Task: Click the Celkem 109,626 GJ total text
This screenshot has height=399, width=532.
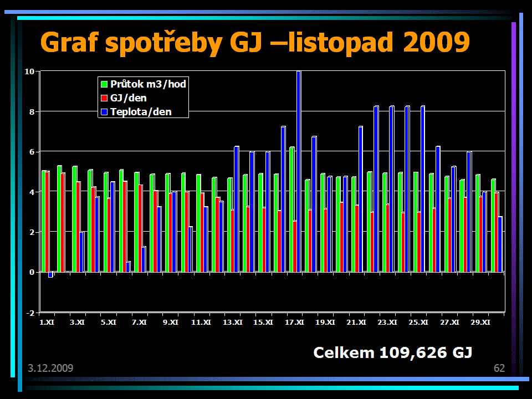Action: pos(392,352)
